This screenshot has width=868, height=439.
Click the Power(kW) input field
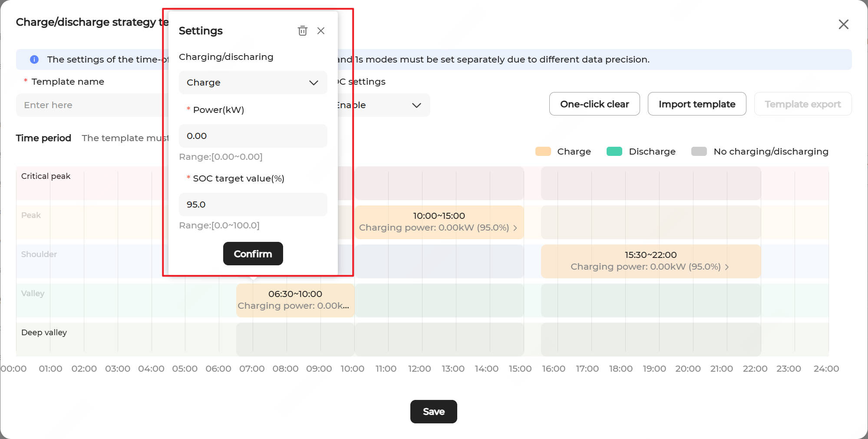coord(253,136)
